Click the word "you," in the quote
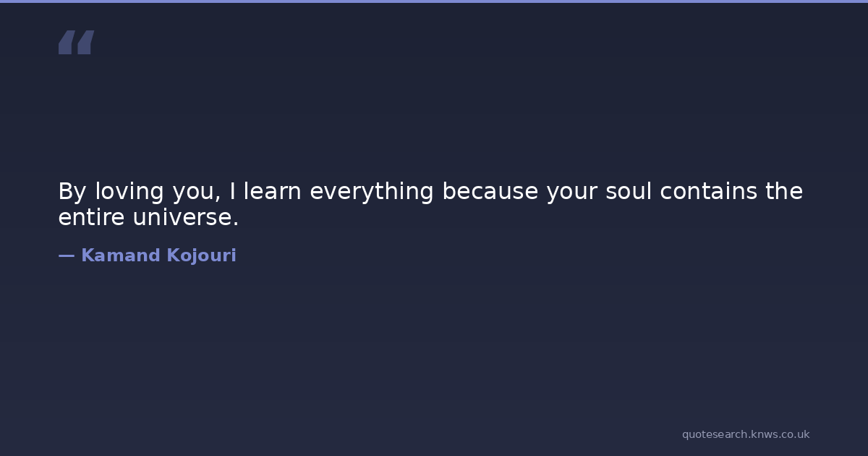This screenshot has height=456, width=868. 197,192
